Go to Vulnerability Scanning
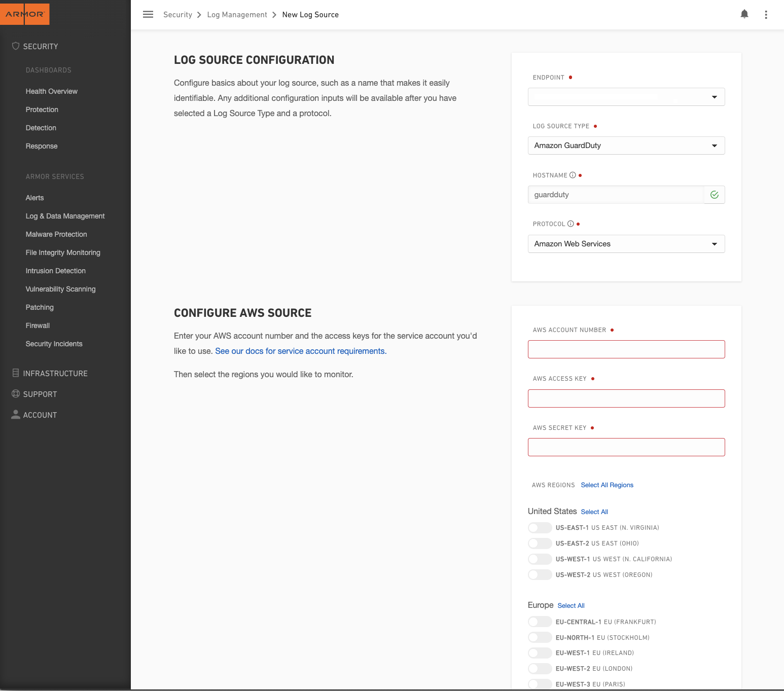 61,289
